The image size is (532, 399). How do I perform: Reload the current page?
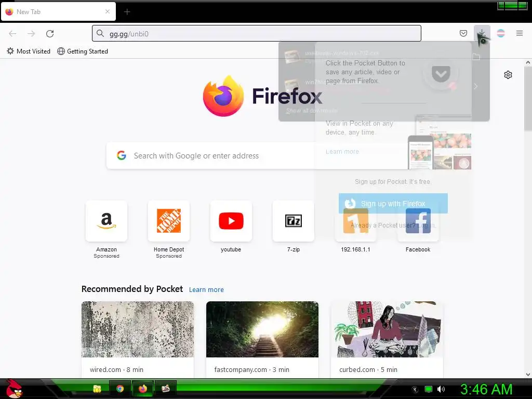(50, 34)
